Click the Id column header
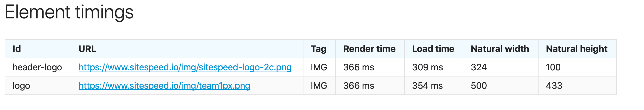 pos(17,49)
